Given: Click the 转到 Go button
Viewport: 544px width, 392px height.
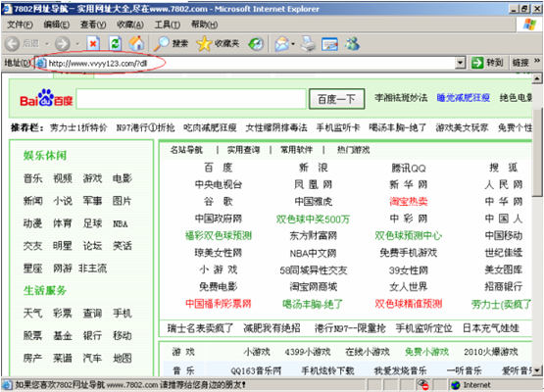Looking at the screenshot, I should click(488, 63).
